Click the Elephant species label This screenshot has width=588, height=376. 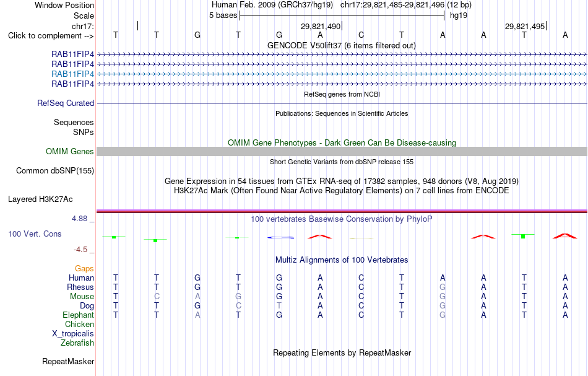79,315
